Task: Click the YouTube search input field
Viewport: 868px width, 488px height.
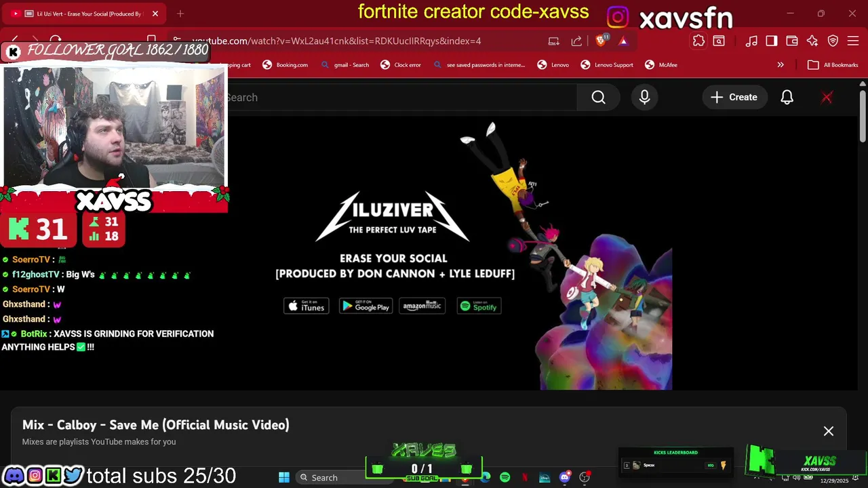Action: coord(401,98)
